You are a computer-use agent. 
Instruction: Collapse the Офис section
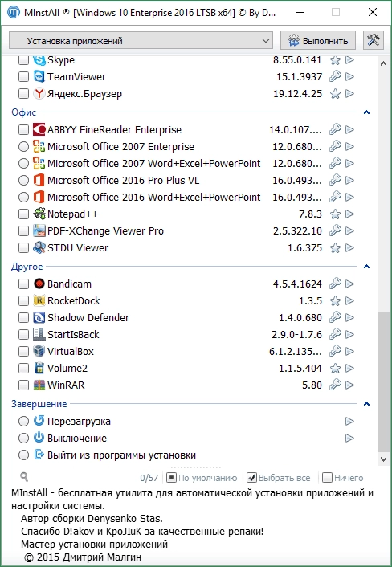(366, 112)
